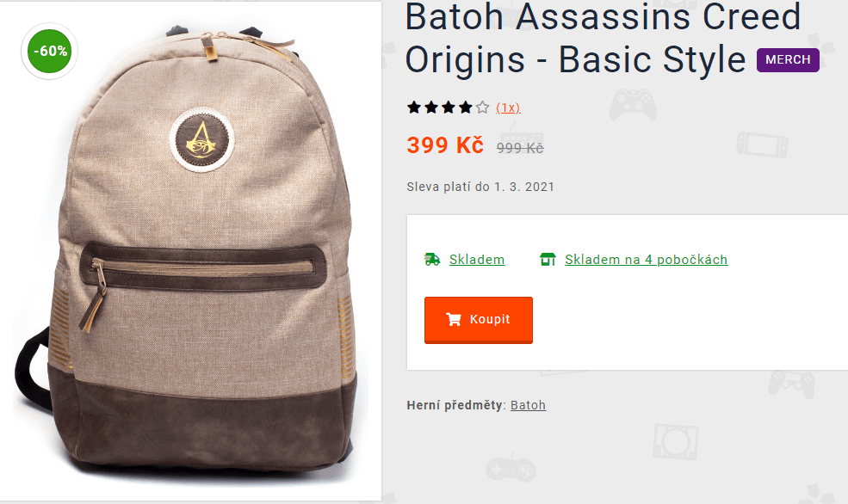Click the third rating star
Viewport: 848px width, 504px height.
pyautogui.click(x=449, y=108)
